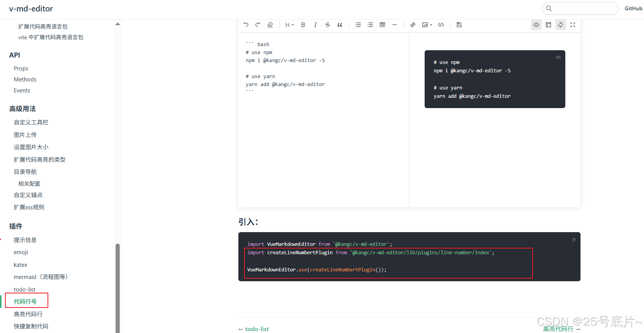Open 提示信息 plugin page
The image size is (644, 333).
[x=25, y=240]
